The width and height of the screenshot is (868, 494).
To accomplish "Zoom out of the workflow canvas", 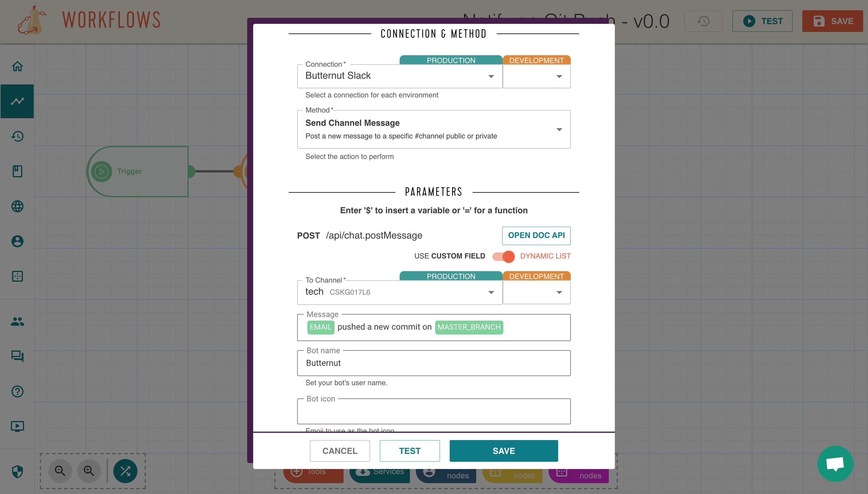I will (x=60, y=471).
